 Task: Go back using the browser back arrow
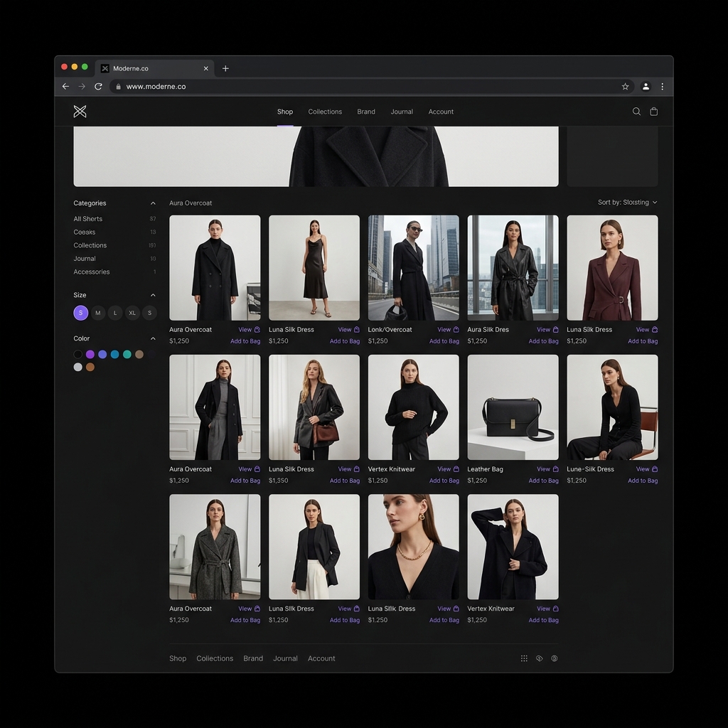click(x=65, y=86)
